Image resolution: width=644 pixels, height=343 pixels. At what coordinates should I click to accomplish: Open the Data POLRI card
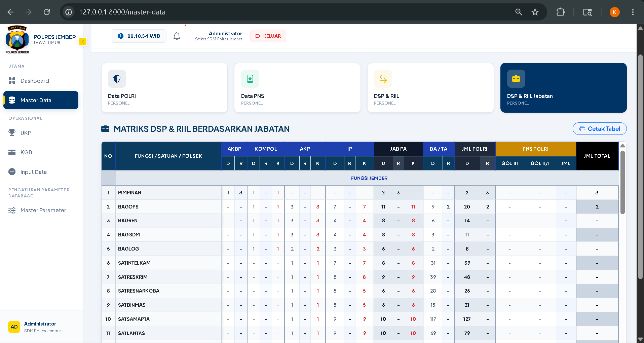point(164,88)
